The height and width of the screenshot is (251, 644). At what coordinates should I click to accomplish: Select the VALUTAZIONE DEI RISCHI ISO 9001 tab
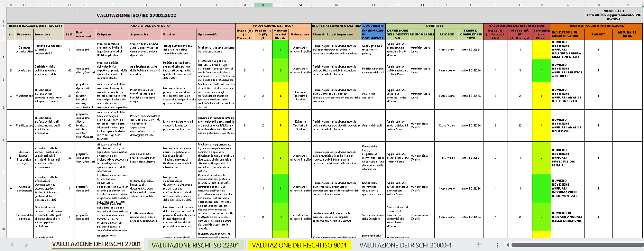point(299,245)
